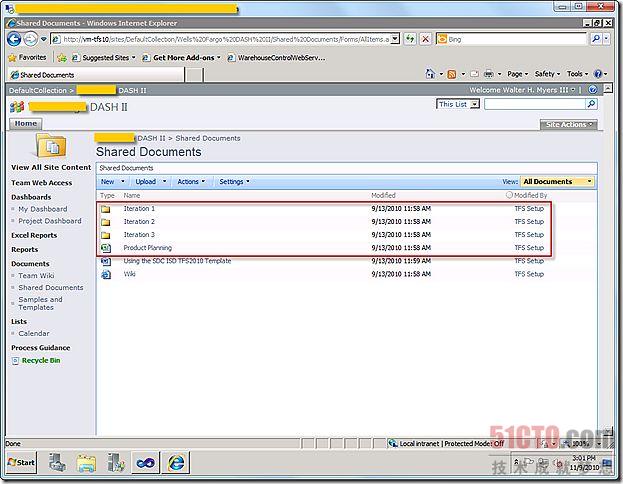
Task: Open Team Wiki sidebar link
Action: (36, 275)
